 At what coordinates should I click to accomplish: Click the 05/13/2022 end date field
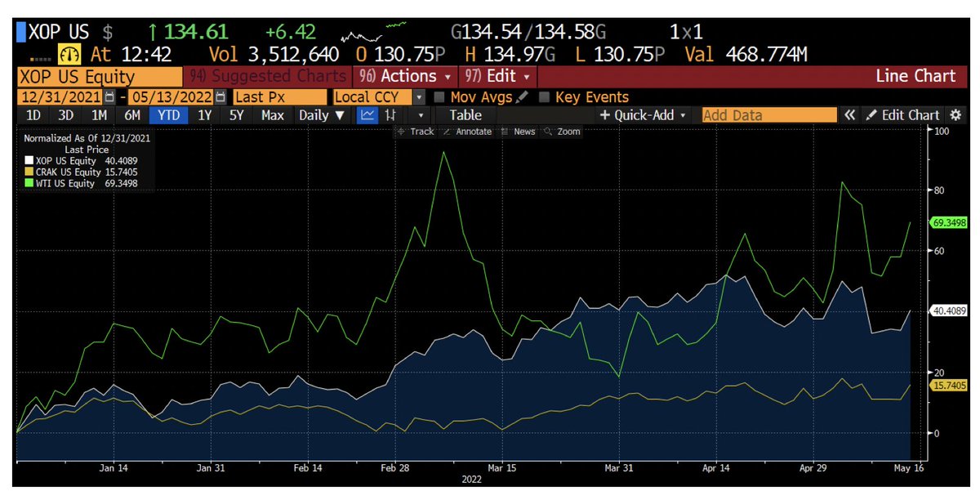171,97
